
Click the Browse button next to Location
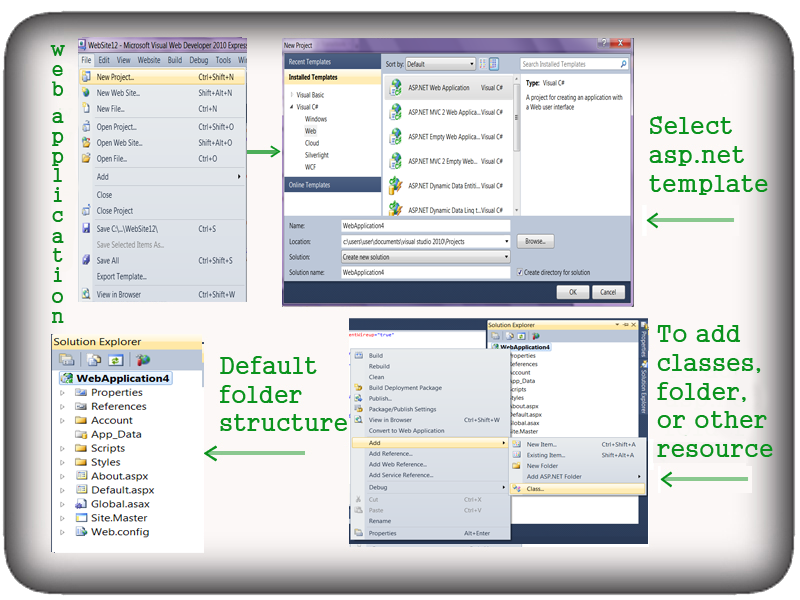coord(537,240)
